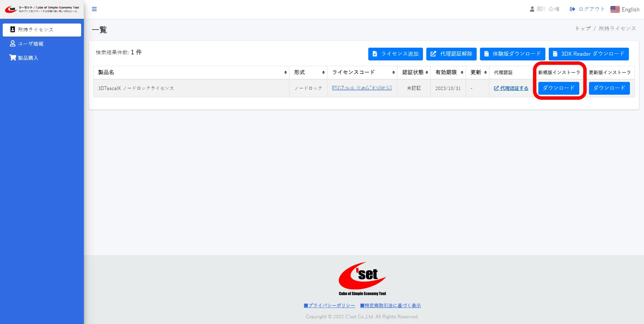Sort by the ライセンスコード column arrows
This screenshot has width=644, height=324.
pos(393,73)
